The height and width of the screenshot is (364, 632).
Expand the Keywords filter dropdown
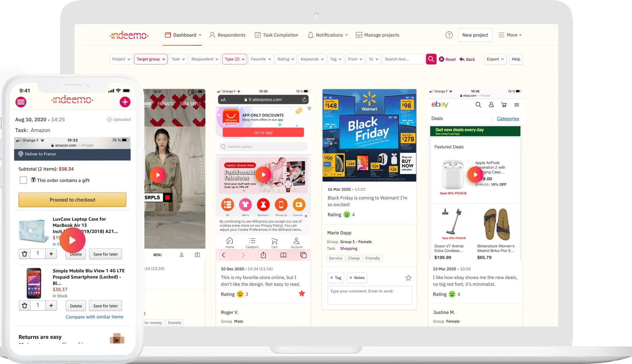tap(312, 59)
